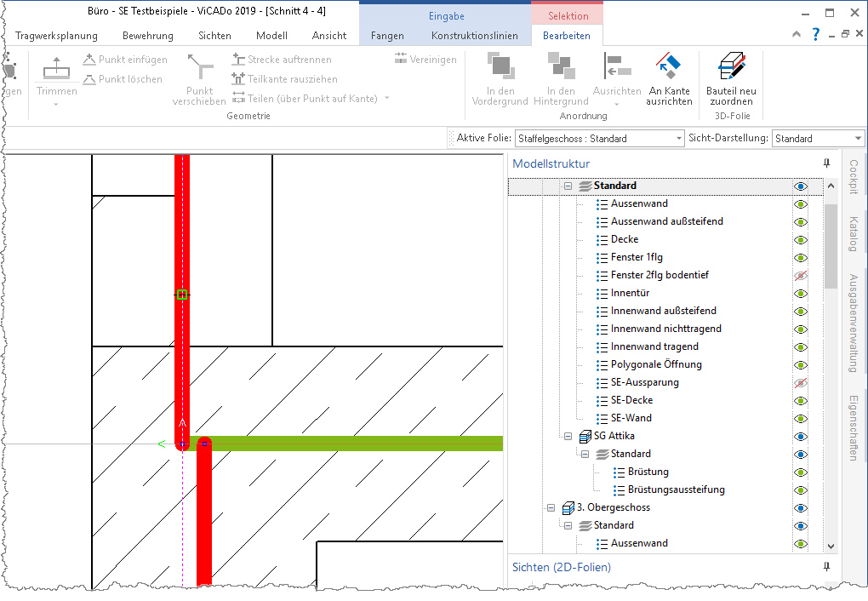Image resolution: width=868 pixels, height=601 pixels.
Task: Click the Brüstung list icon
Action: (x=619, y=472)
